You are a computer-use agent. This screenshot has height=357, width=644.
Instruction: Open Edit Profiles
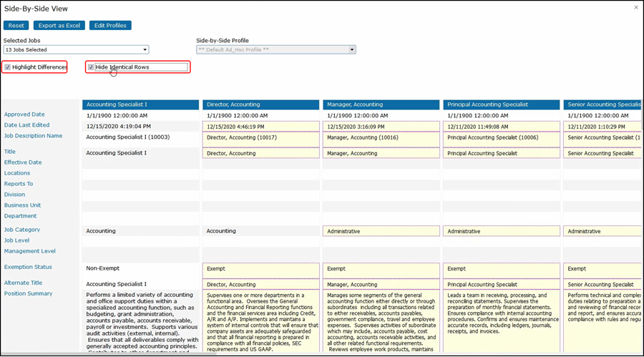pyautogui.click(x=110, y=26)
